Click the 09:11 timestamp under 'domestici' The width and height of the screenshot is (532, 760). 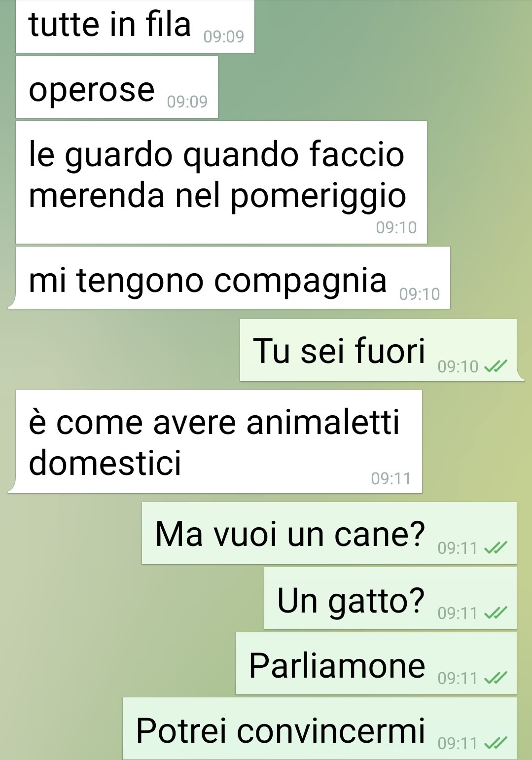[391, 478]
